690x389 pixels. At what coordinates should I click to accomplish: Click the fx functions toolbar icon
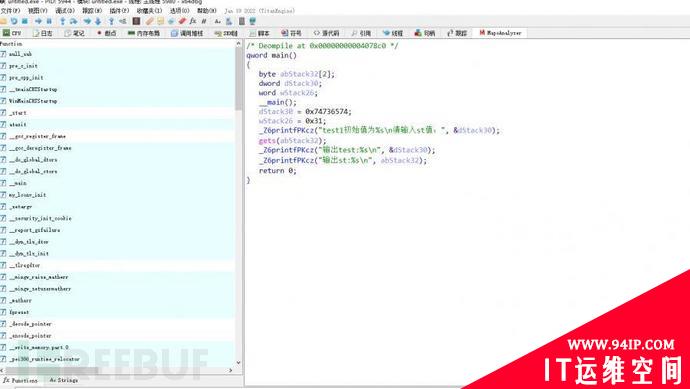[x=193, y=21]
